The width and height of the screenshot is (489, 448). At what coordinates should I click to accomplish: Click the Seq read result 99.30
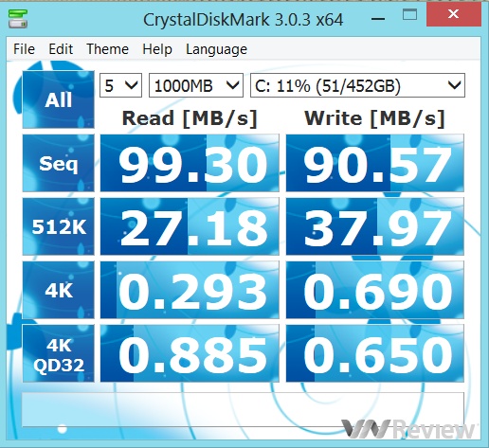coord(190,163)
